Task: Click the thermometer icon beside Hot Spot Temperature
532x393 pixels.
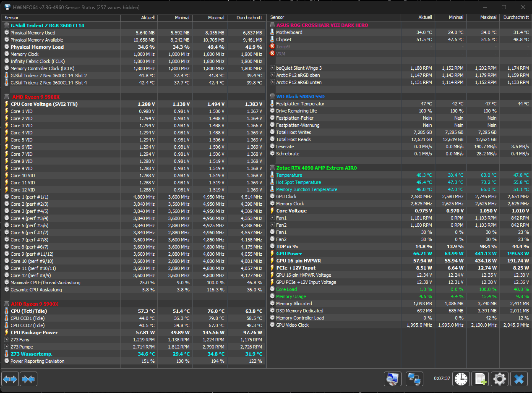Action: (272, 182)
